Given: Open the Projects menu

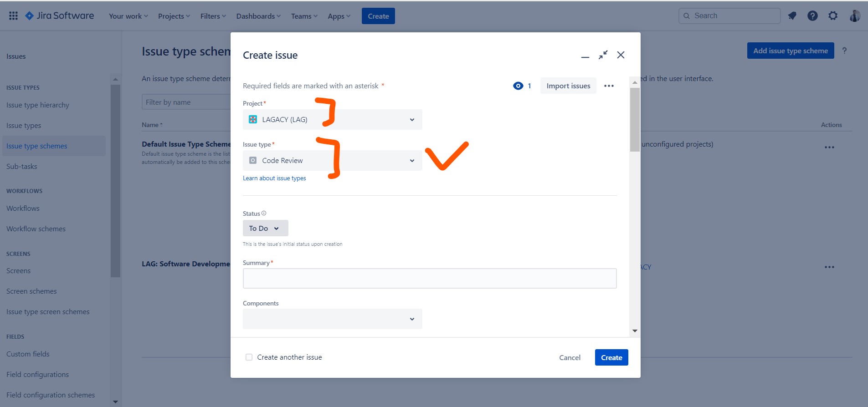Looking at the screenshot, I should point(174,16).
